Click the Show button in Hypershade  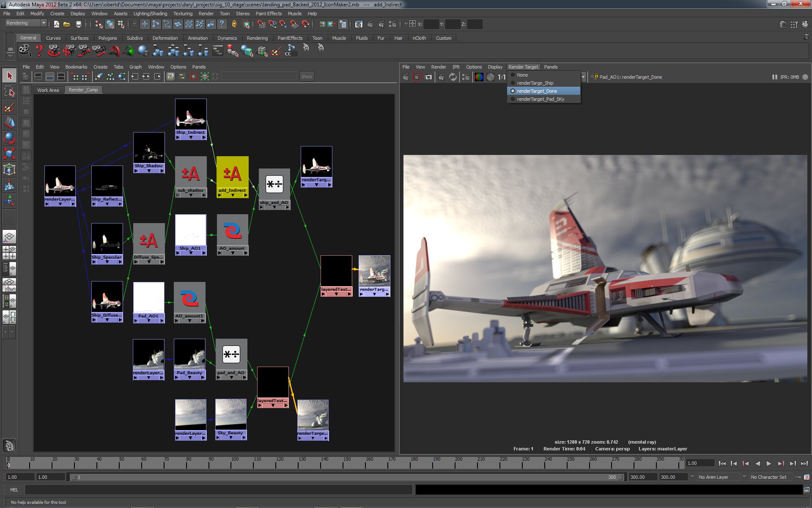pos(307,77)
